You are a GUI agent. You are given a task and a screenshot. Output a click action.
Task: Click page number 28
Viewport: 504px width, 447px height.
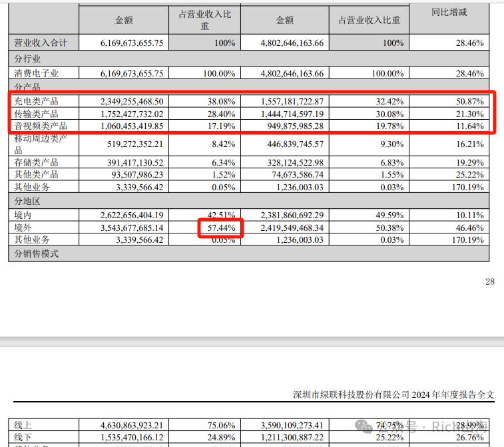[x=490, y=281]
